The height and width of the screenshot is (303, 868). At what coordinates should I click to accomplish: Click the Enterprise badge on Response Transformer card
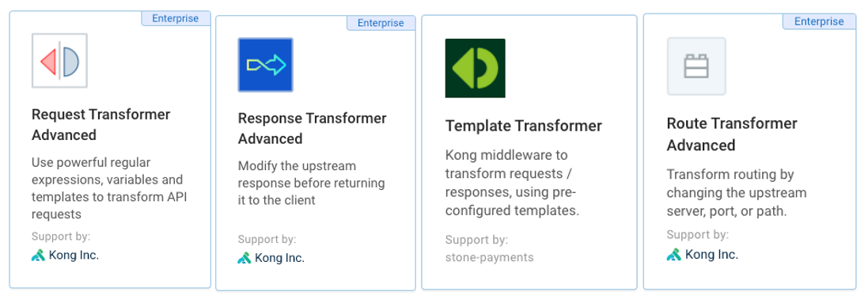click(381, 23)
